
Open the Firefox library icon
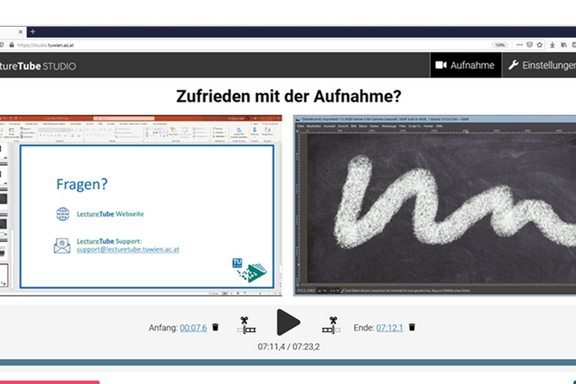[x=564, y=45]
